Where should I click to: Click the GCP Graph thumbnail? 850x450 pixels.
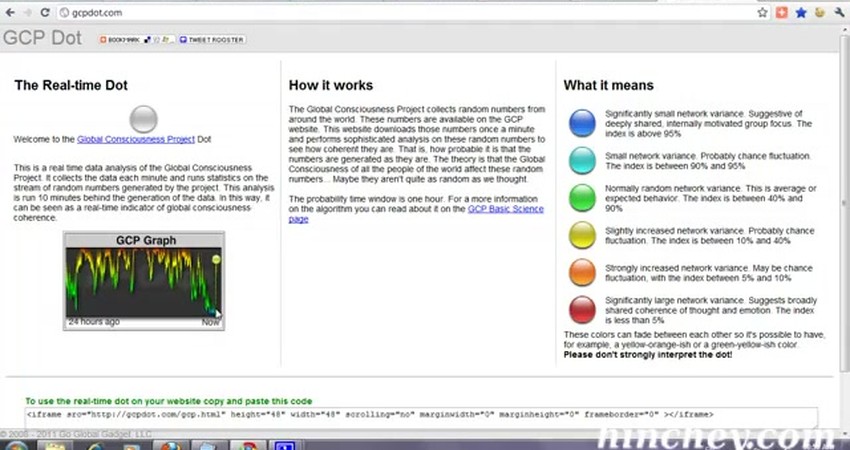pos(144,280)
